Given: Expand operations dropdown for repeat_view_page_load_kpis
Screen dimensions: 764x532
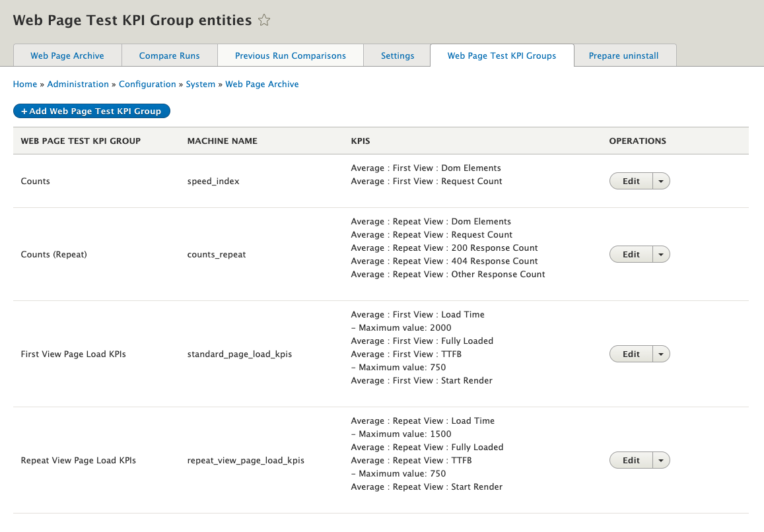Looking at the screenshot, I should tap(661, 460).
